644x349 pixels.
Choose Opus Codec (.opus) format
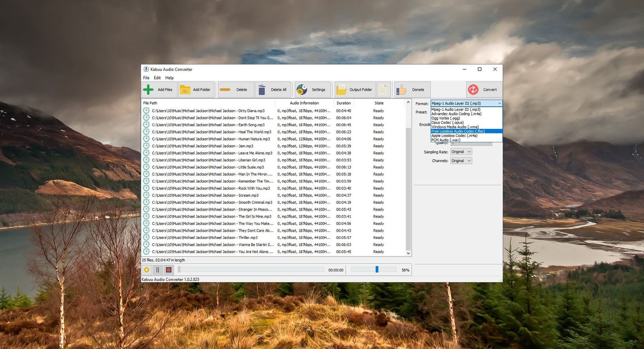tap(467, 122)
